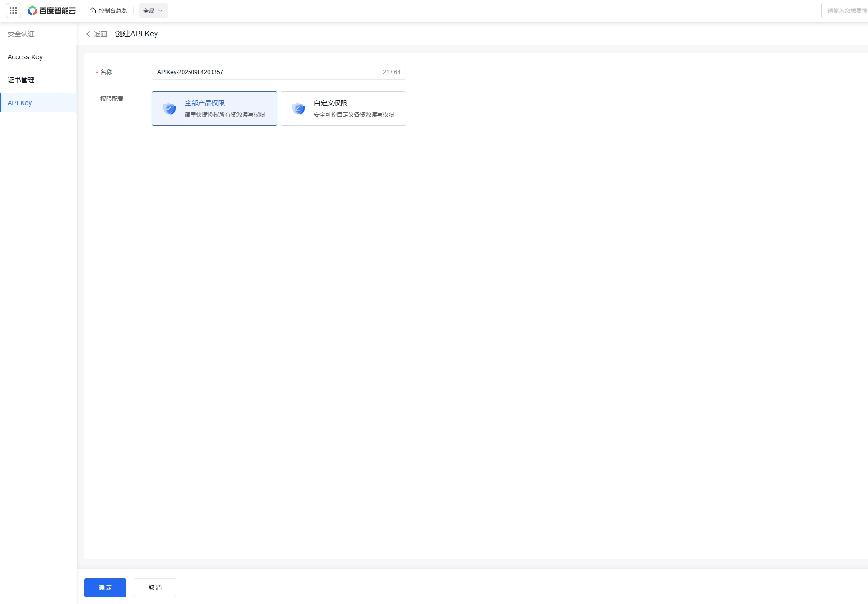Viewport: 868px width, 604px height.
Task: Click the 创建API Key page title
Action: pos(136,34)
